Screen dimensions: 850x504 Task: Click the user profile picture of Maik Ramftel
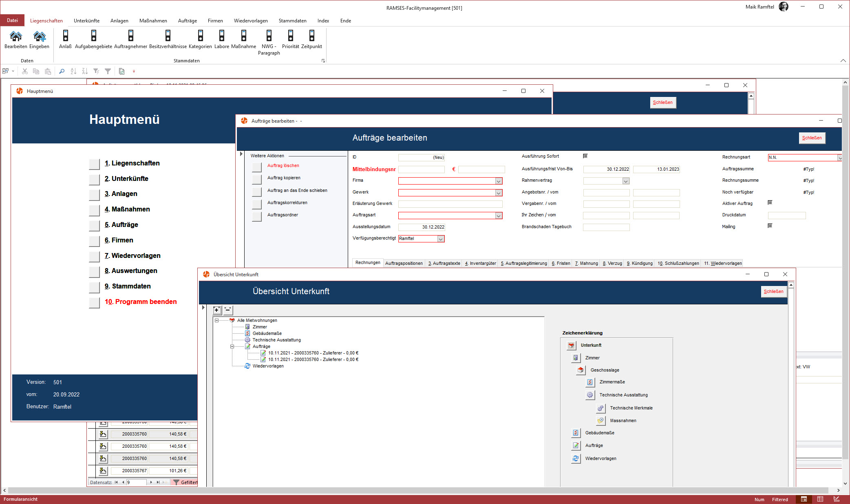[784, 7]
